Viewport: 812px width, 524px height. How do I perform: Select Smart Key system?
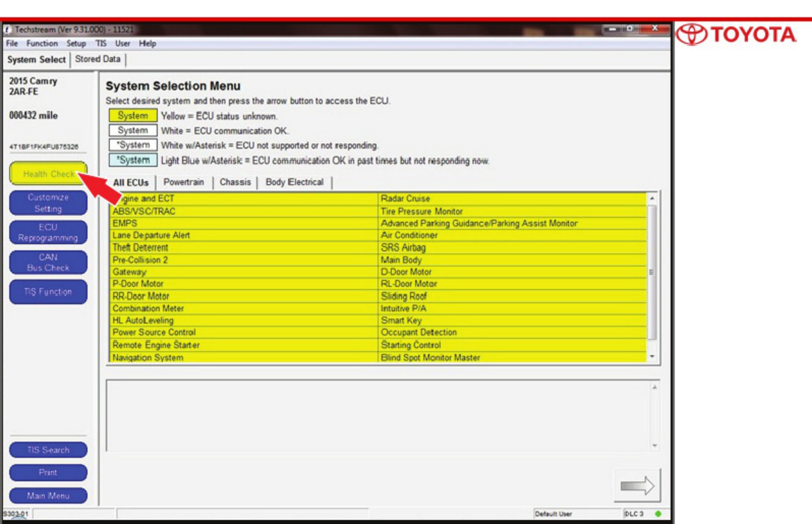pyautogui.click(x=512, y=320)
